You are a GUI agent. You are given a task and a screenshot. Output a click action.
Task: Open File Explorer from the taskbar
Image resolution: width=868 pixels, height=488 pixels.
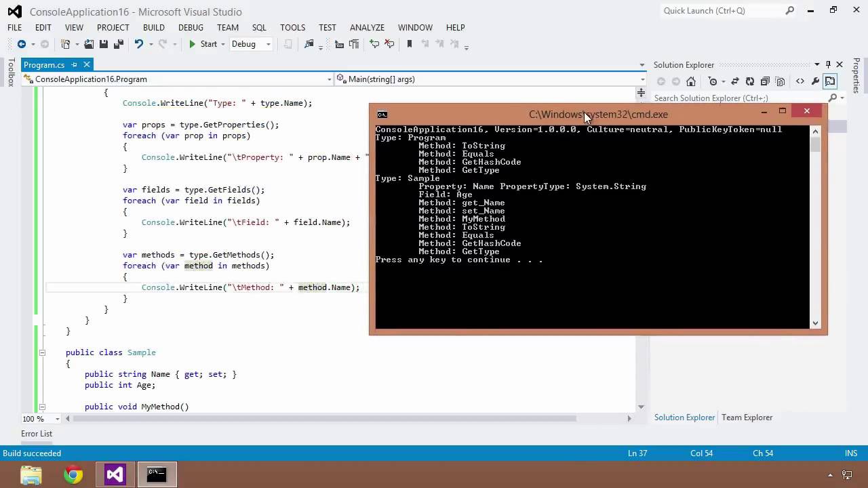click(31, 474)
